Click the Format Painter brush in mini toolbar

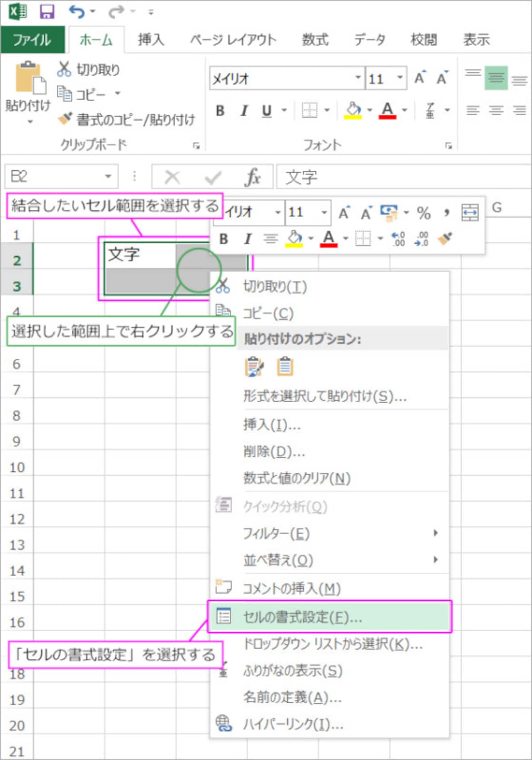[445, 239]
